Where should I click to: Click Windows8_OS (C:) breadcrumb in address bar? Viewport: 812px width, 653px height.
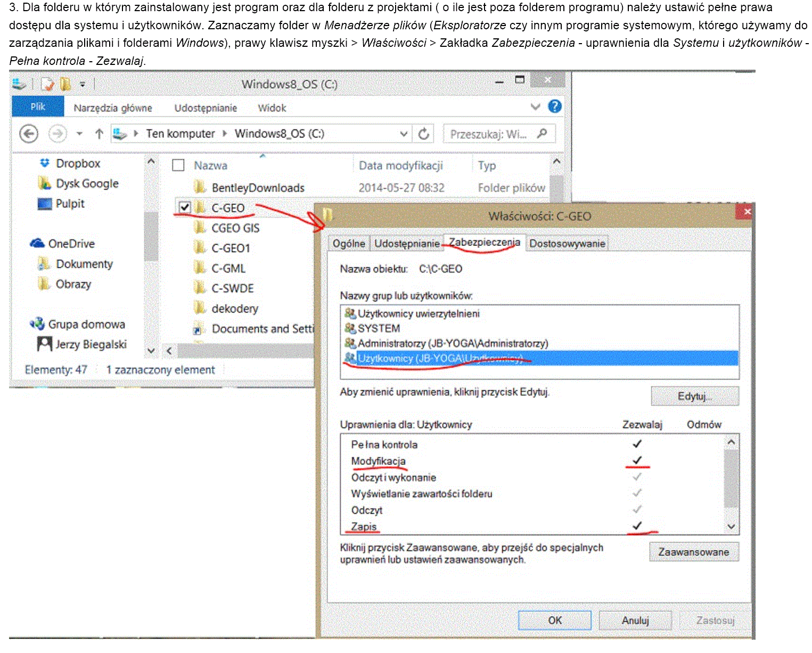pos(280,134)
